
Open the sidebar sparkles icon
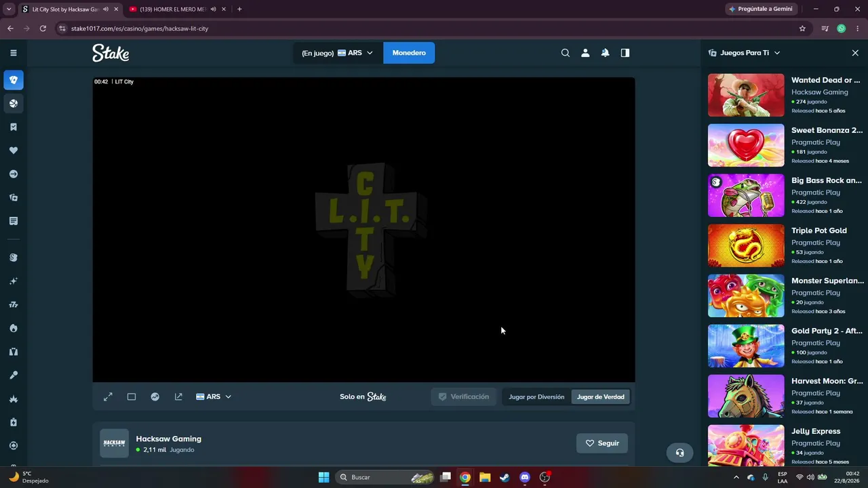(x=14, y=281)
